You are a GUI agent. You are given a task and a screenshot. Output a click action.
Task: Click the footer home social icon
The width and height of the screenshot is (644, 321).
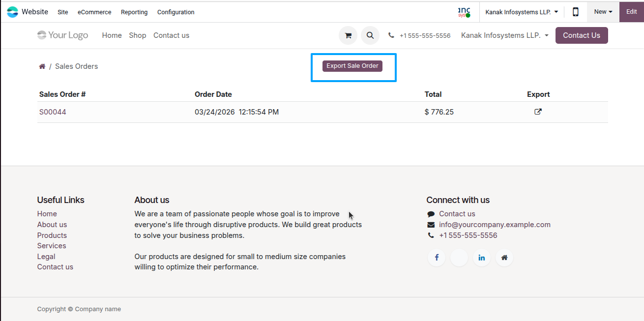pyautogui.click(x=504, y=258)
